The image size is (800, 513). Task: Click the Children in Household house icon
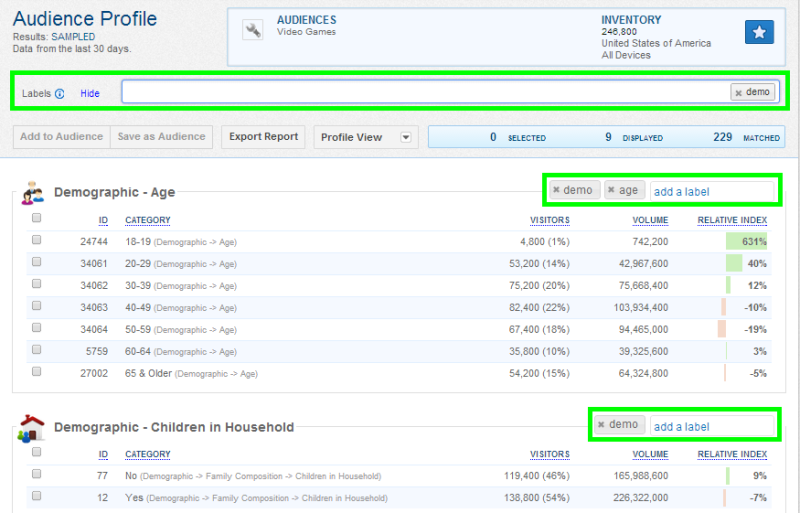click(31, 428)
